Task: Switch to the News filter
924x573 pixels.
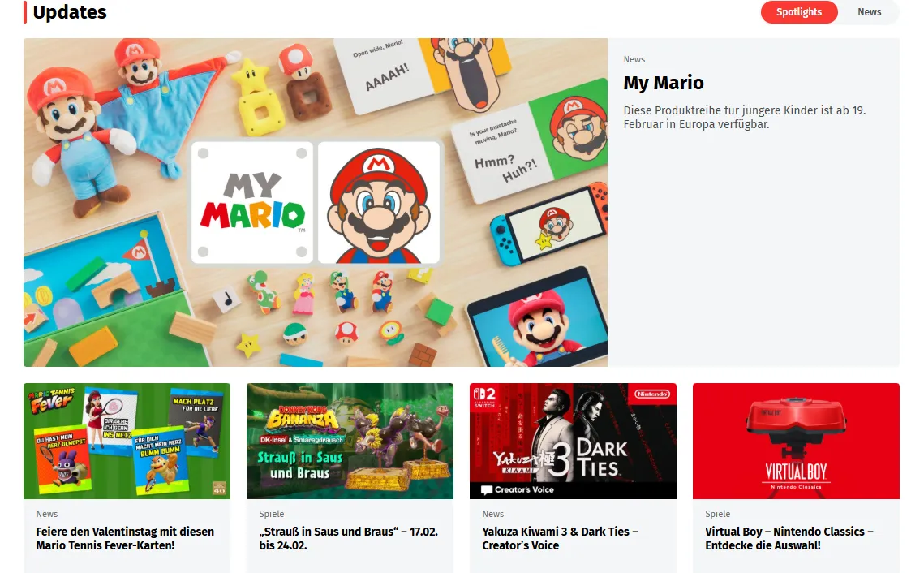Action: [x=869, y=12]
